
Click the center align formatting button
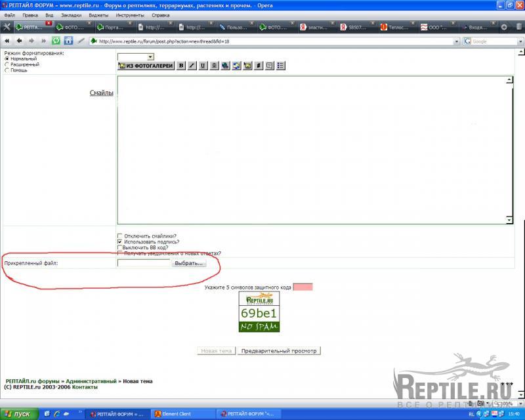pos(214,66)
